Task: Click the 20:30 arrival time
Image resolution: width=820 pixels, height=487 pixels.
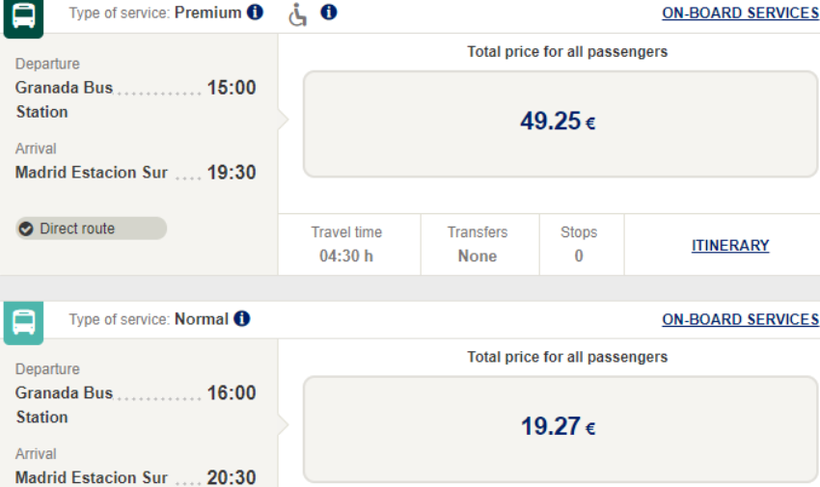Action: [x=231, y=478]
